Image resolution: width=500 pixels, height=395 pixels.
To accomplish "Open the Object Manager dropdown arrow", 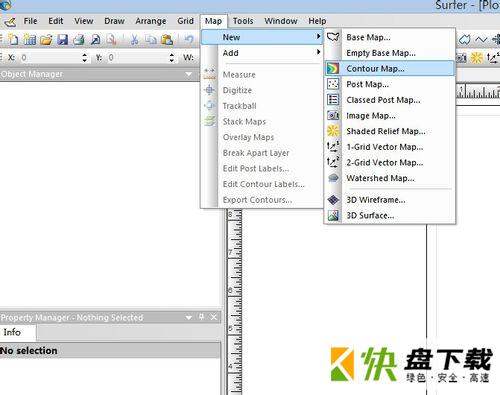I will coord(188,74).
